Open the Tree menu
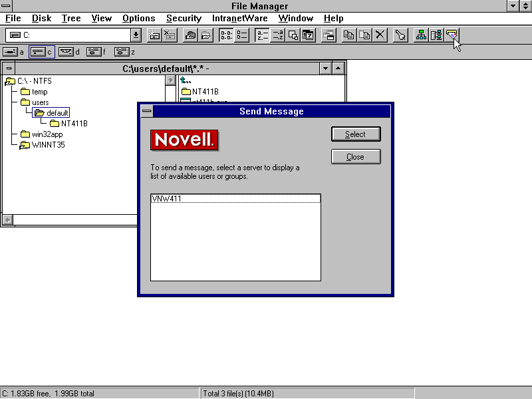 point(71,19)
